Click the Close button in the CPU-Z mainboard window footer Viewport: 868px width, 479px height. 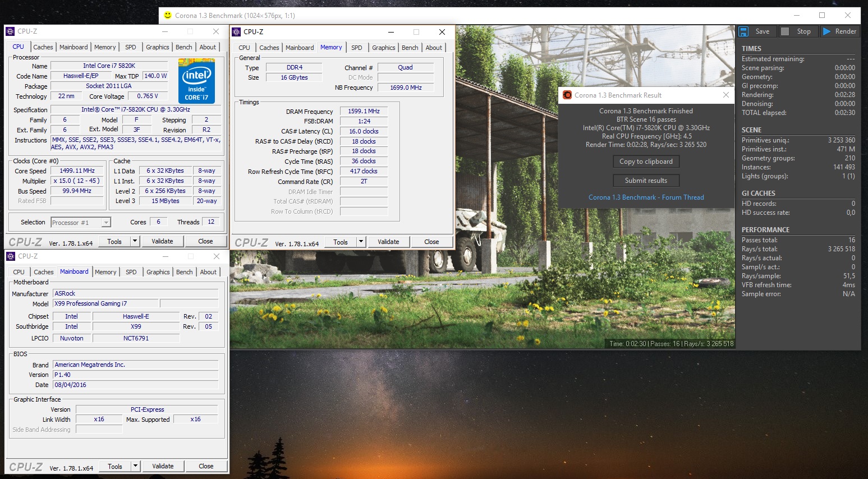tap(206, 466)
